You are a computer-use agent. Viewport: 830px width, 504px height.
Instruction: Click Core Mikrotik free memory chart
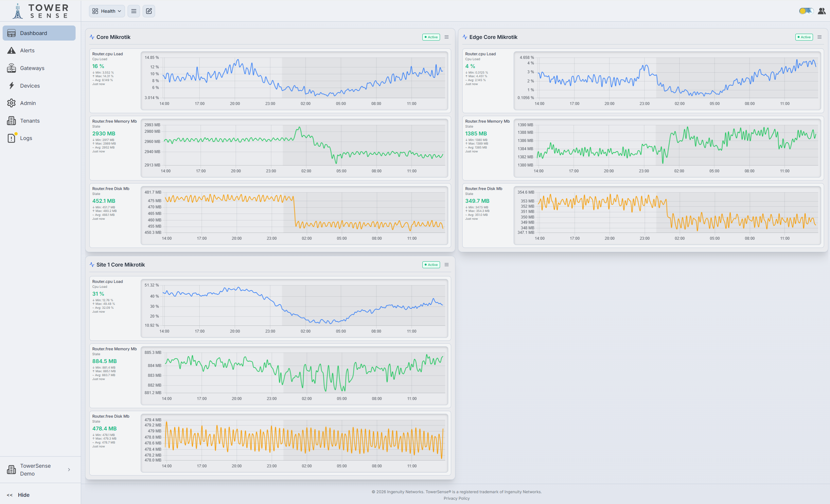294,148
